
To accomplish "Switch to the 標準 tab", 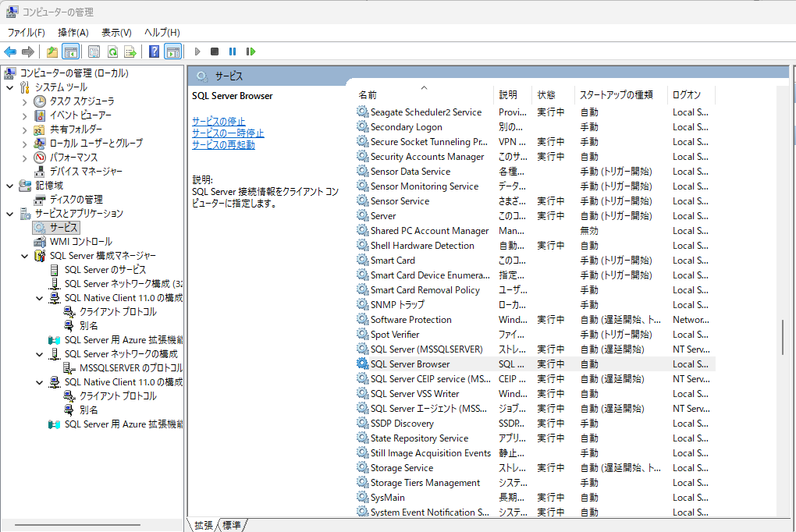I will click(232, 525).
